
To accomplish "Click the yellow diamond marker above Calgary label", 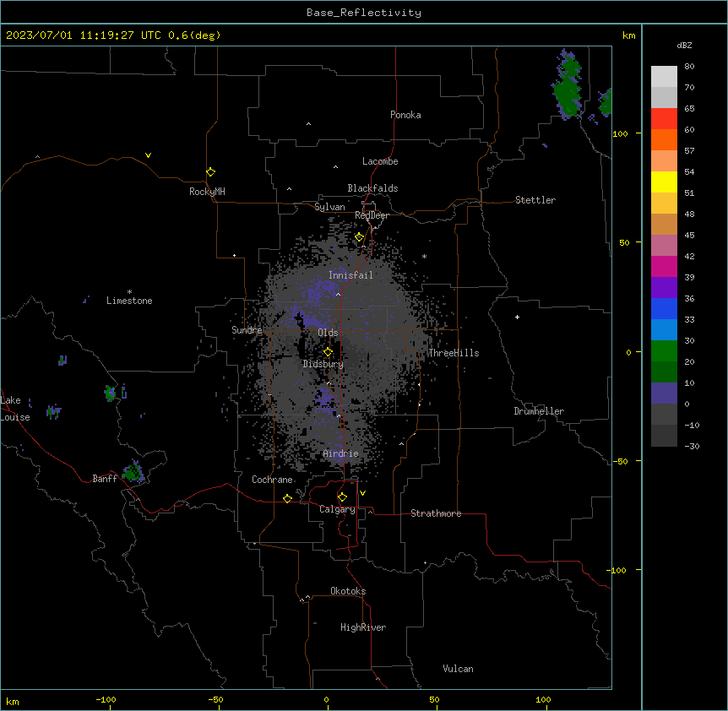I will point(342,497).
